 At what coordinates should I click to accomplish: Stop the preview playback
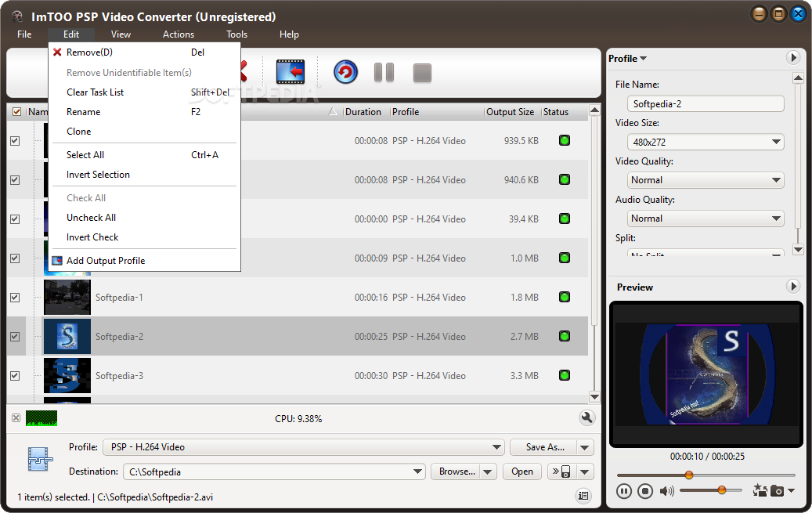click(x=644, y=491)
